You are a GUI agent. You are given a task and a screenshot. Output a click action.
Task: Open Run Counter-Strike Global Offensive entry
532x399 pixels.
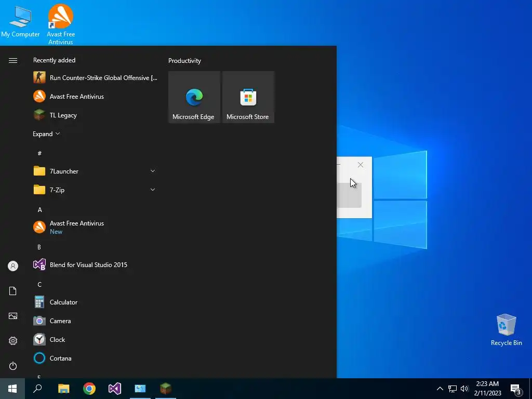[96, 78]
